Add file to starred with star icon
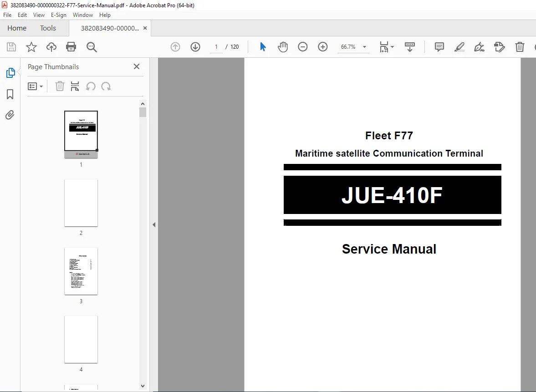 (x=31, y=47)
